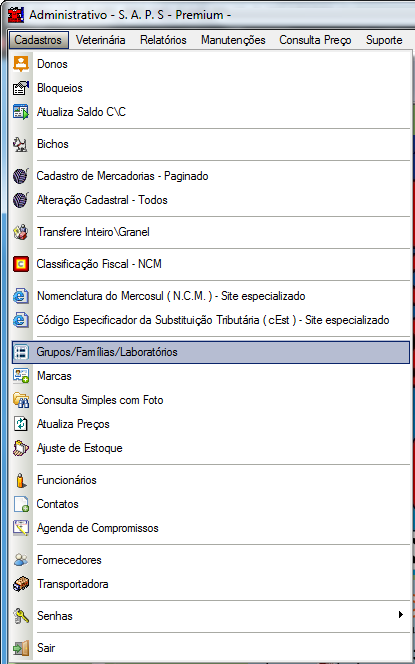
Task: Expand the Senhas submenu arrow
Action: (x=401, y=614)
